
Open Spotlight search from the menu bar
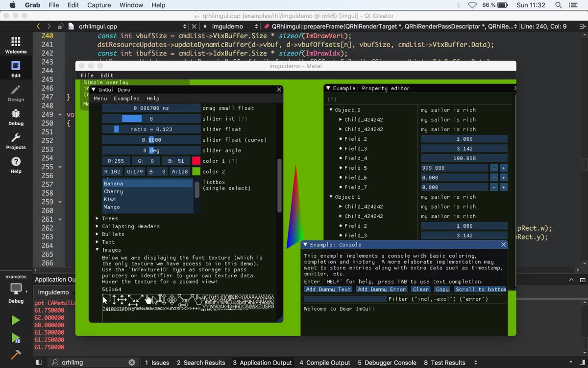[558, 5]
